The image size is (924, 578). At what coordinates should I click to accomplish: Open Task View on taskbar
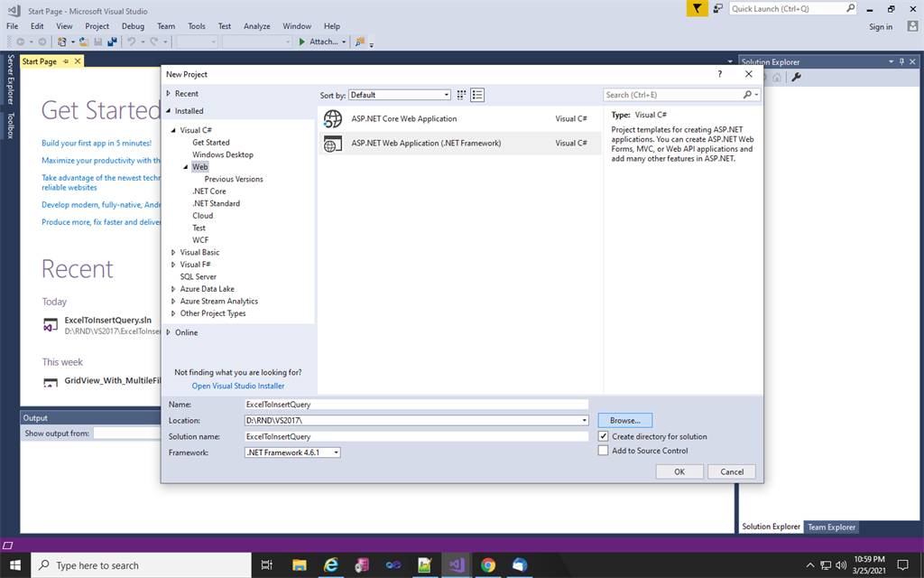click(266, 565)
